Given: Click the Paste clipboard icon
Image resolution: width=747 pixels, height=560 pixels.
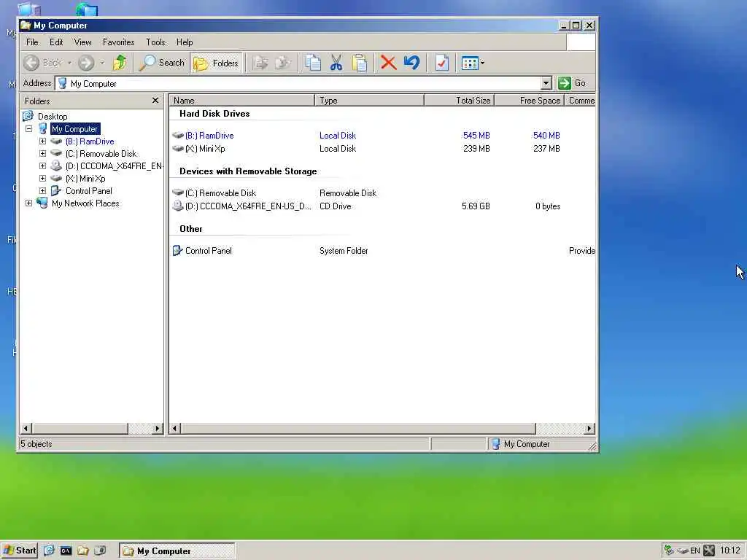Looking at the screenshot, I should coord(360,63).
